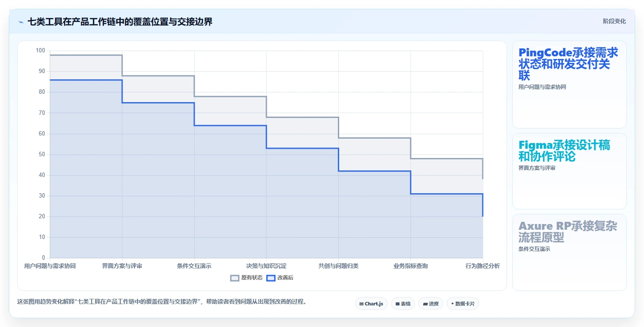The image size is (644, 327).
Task: Click the 50 value on the y-axis
Action: 42,154
